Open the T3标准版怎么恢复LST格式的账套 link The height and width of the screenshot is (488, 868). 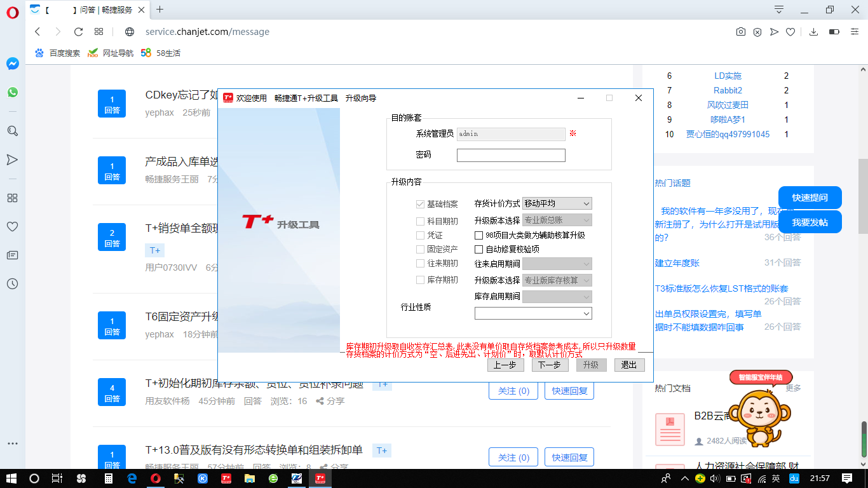click(721, 288)
